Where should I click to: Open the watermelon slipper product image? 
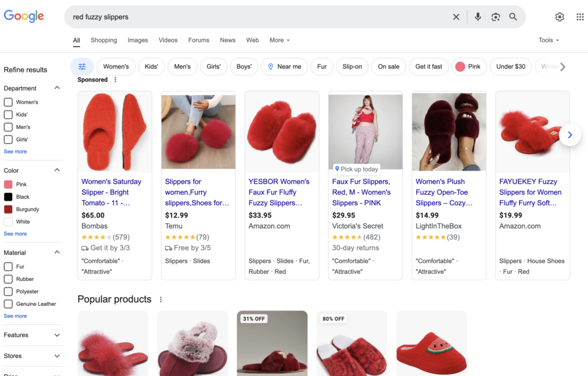(432, 343)
